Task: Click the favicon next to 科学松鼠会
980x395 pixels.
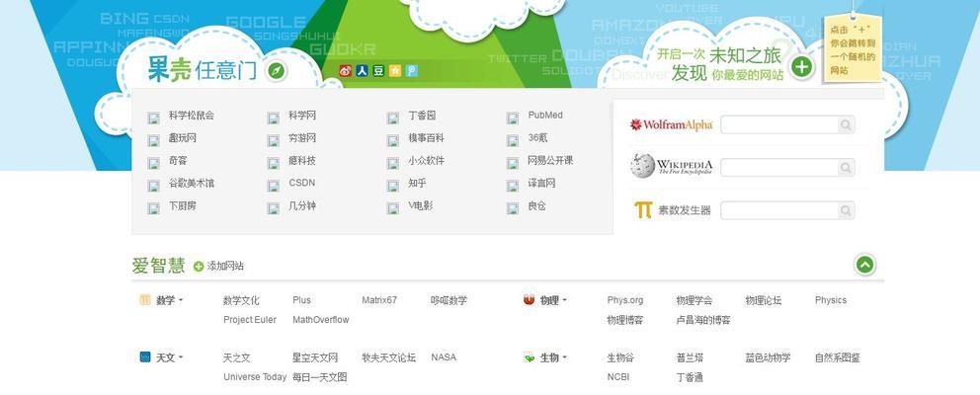Action: (x=154, y=118)
